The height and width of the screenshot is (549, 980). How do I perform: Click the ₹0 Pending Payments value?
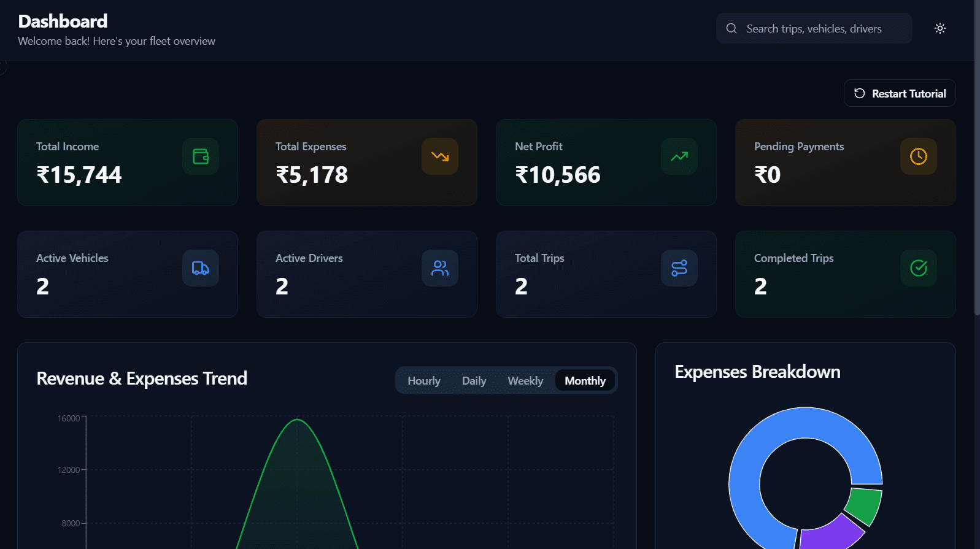coord(768,175)
